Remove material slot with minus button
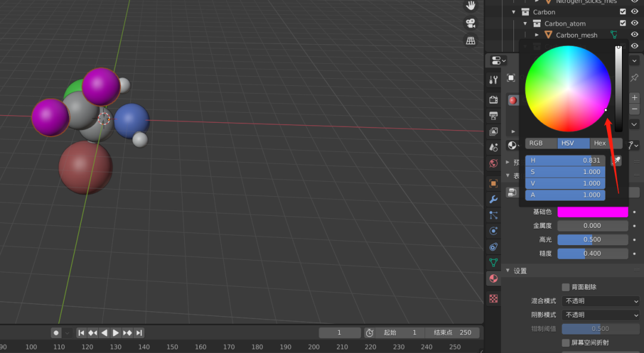Image resolution: width=644 pixels, height=353 pixels. pos(634,109)
